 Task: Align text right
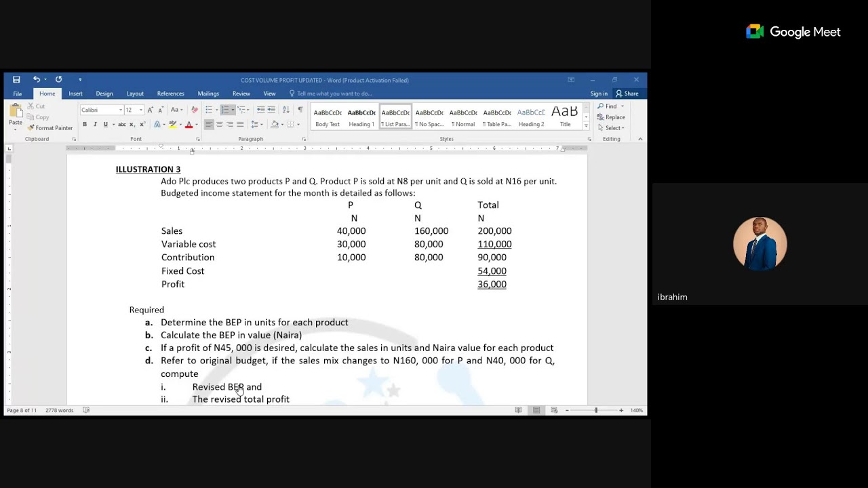pos(230,125)
